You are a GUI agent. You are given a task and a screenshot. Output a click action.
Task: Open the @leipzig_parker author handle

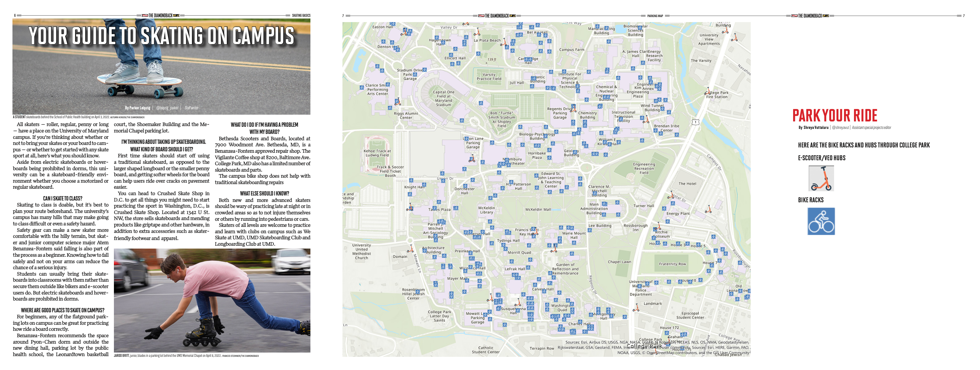[167, 108]
